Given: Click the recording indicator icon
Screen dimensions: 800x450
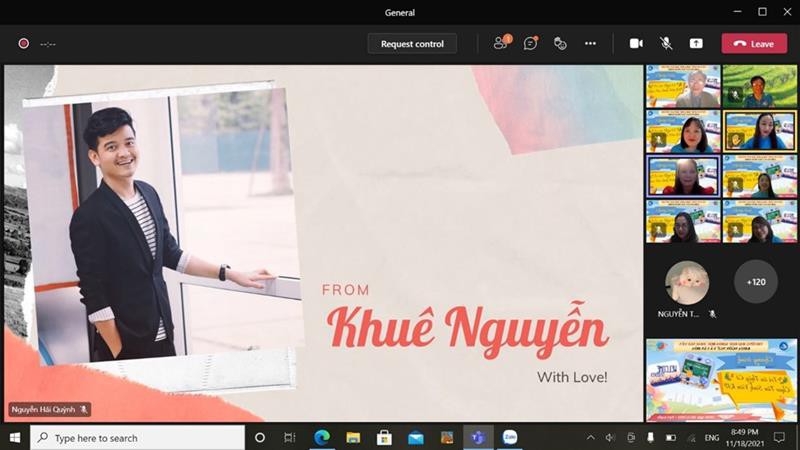Looking at the screenshot, I should [23, 43].
